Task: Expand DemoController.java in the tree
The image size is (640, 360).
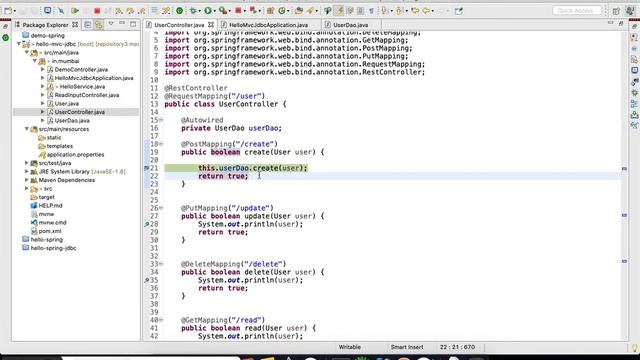Action: [42, 69]
